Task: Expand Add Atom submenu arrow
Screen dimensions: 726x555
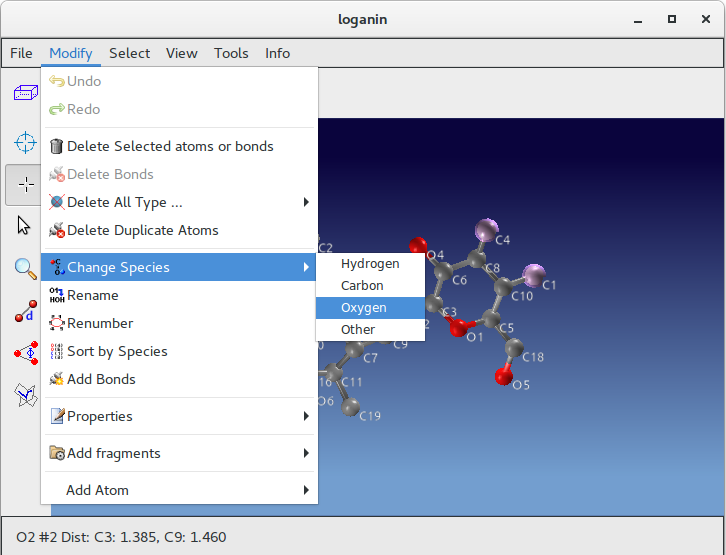Action: pos(306,490)
